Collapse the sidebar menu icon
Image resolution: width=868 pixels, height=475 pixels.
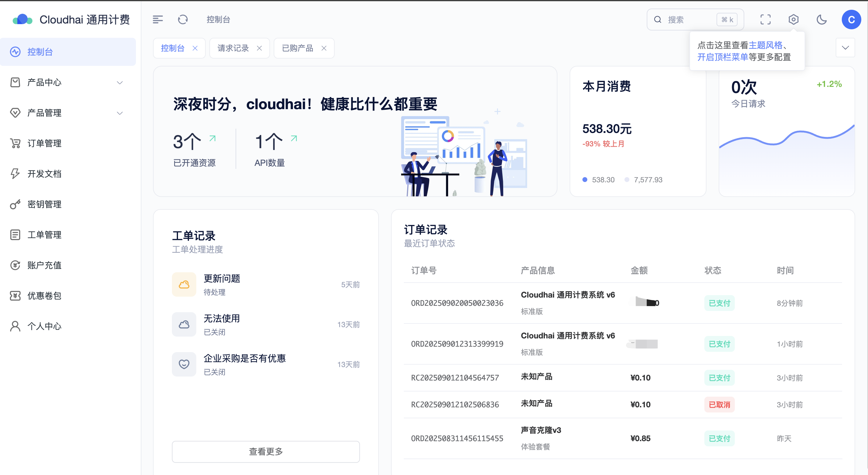pyautogui.click(x=158, y=20)
